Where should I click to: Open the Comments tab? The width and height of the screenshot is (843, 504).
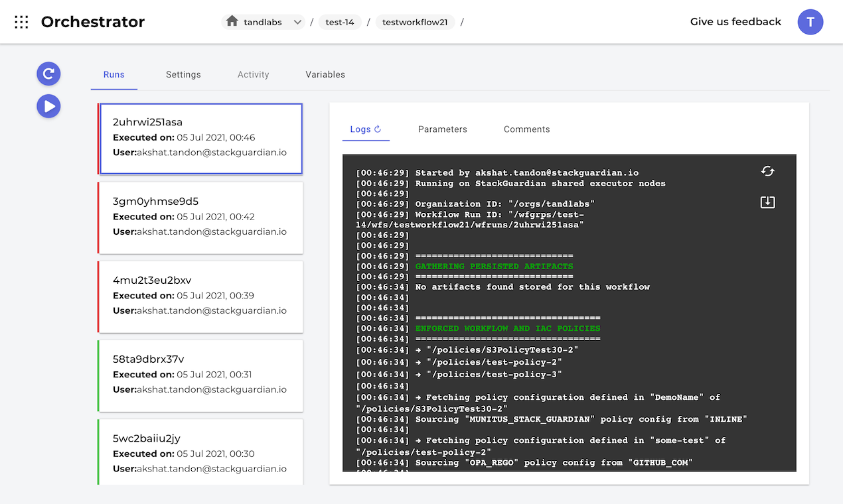click(527, 129)
